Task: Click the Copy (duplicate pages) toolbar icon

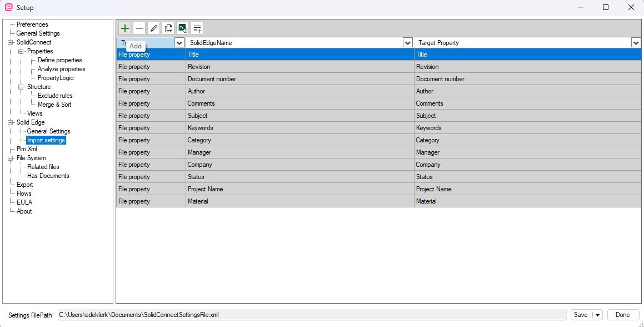Action: pos(168,28)
